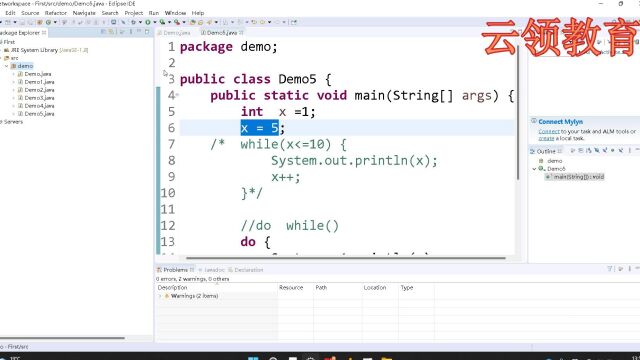This screenshot has height=360, width=640.
Task: Click the Problems view filter icon
Action: [610, 269]
